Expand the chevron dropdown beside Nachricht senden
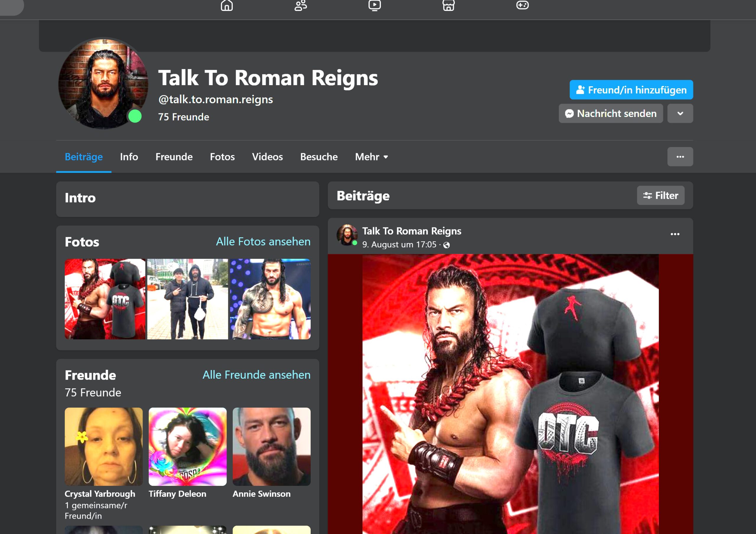Image resolution: width=756 pixels, height=534 pixels. [680, 114]
